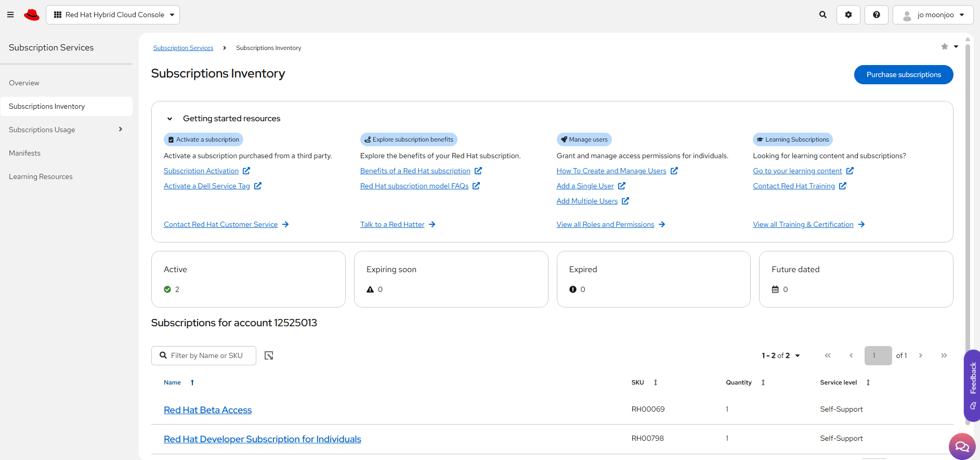980x460 pixels.
Task: Open the Red Hat Hybrid Cloud Console dropdown
Action: click(x=113, y=15)
